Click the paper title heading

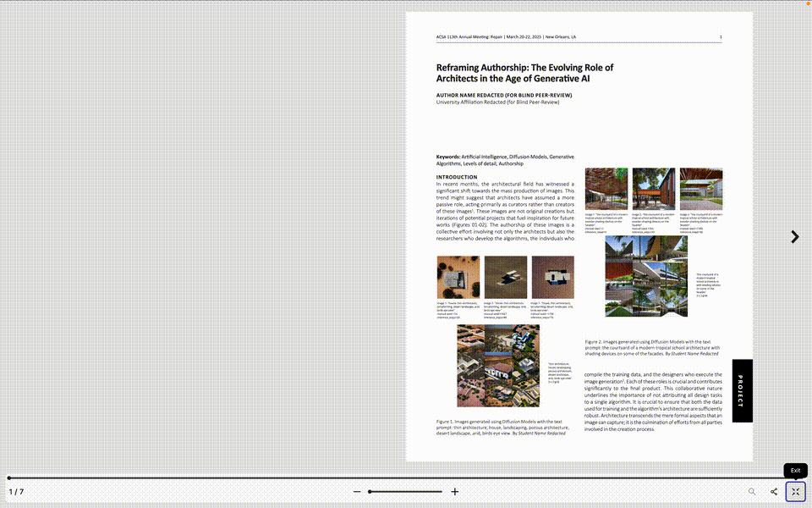[x=524, y=73]
